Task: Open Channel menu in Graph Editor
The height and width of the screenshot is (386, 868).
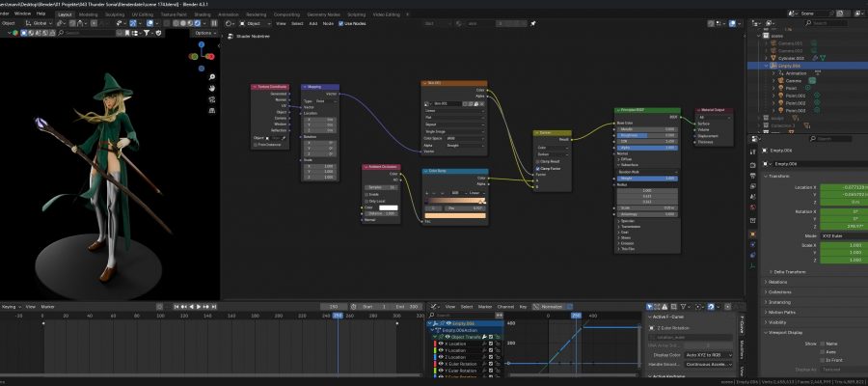Action: (505, 306)
